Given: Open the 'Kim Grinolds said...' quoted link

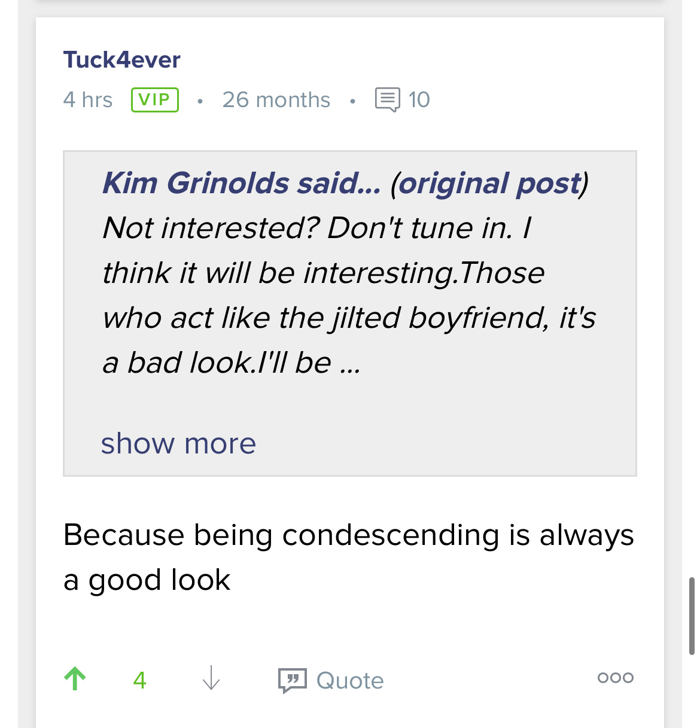Looking at the screenshot, I should coord(241,183).
